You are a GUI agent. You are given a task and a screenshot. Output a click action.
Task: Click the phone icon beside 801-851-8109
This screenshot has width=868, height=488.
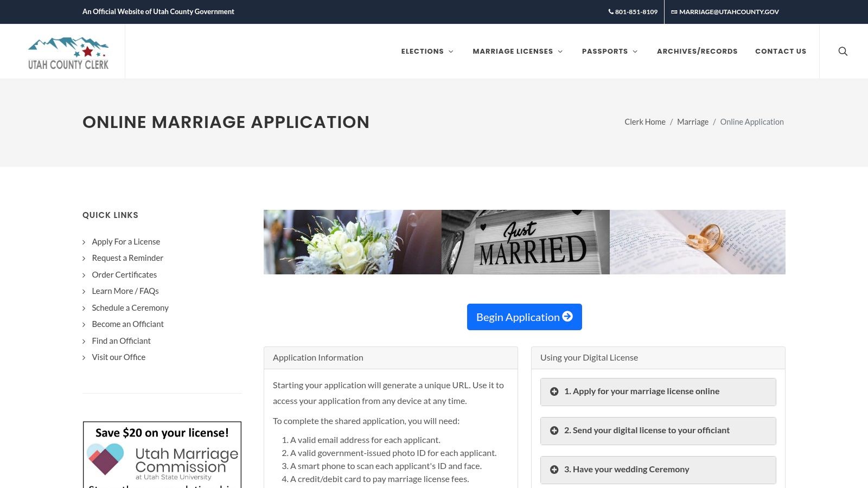611,11
